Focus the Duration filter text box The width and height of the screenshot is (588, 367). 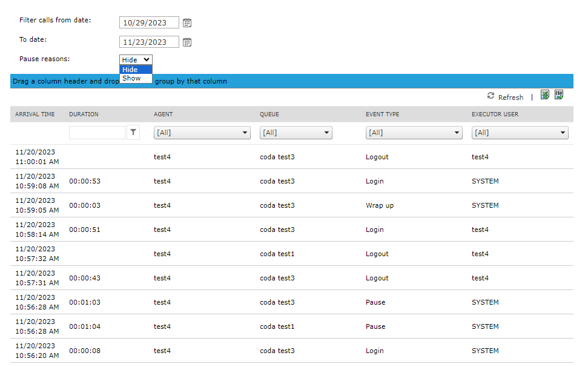coord(97,133)
